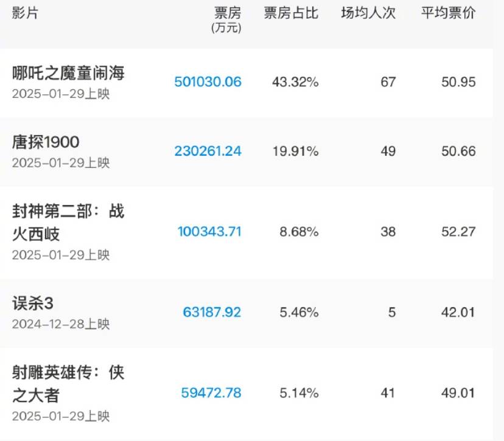Click the 5.14% share value
Image resolution: width=504 pixels, height=441 pixels.
point(299,393)
